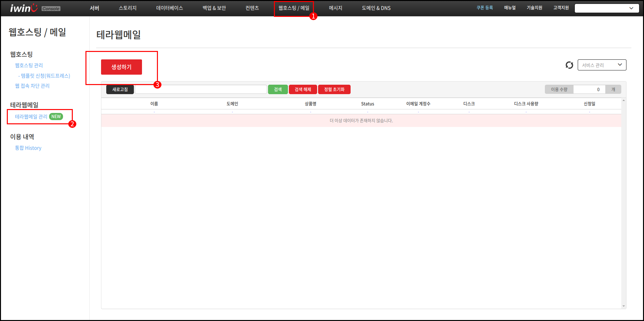Open 웹 접속 차단 관리 sidebar link
The width and height of the screenshot is (644, 321).
point(32,86)
